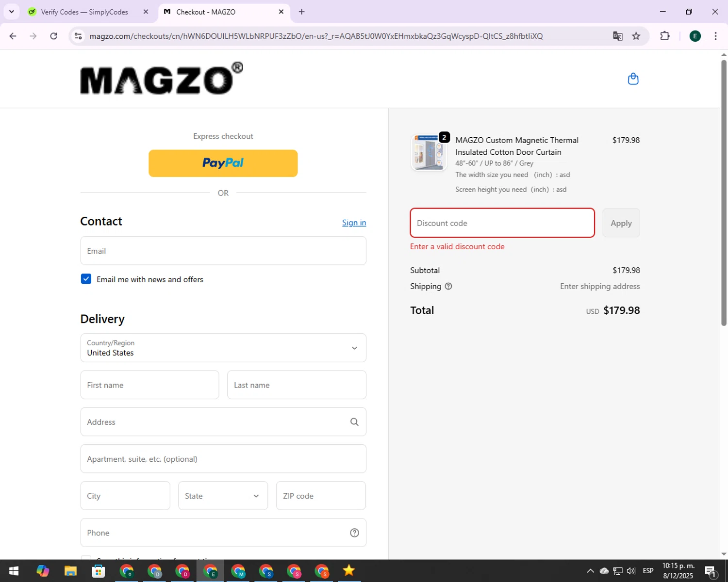Screen dimensions: 728x582
Task: Click the Discount code field
Action: pyautogui.click(x=502, y=223)
